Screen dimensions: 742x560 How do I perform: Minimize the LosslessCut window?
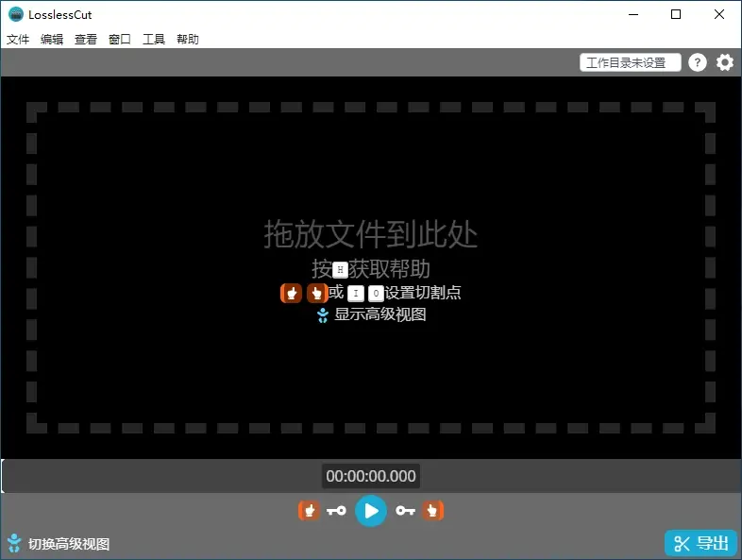[633, 14]
